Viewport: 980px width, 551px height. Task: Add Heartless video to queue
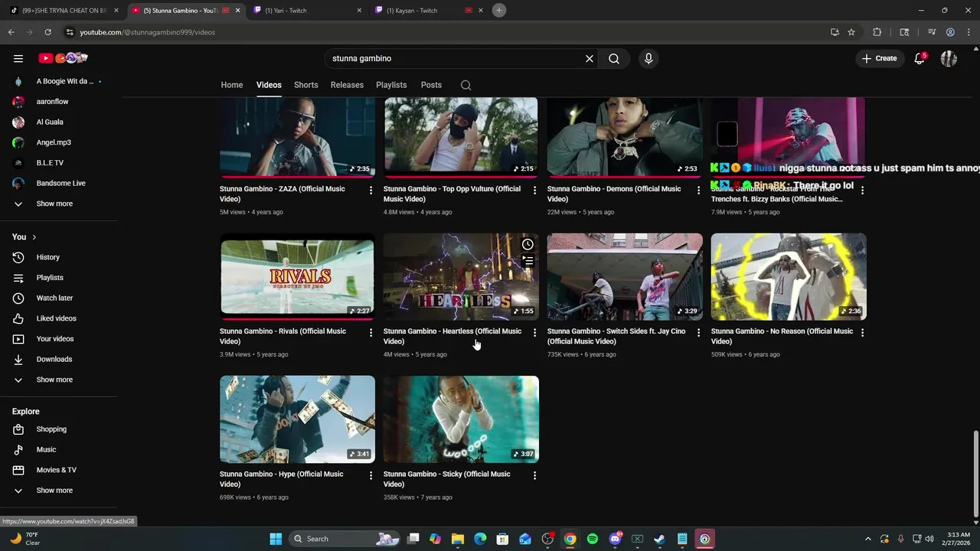[528, 261]
